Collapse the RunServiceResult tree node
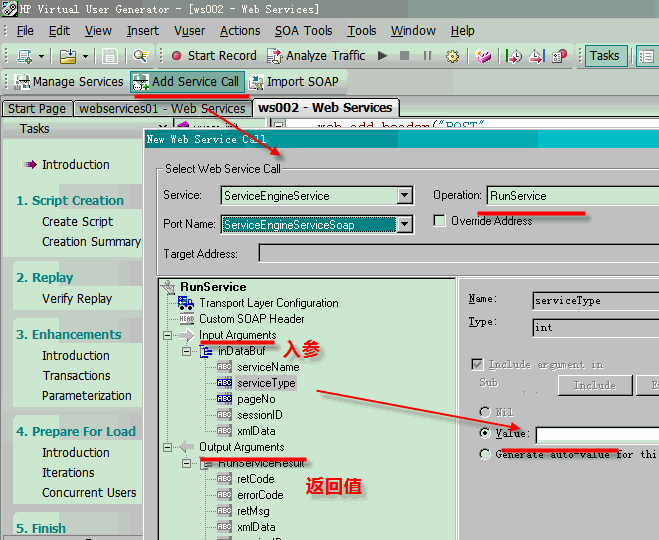The height and width of the screenshot is (540, 659). pyautogui.click(x=187, y=464)
